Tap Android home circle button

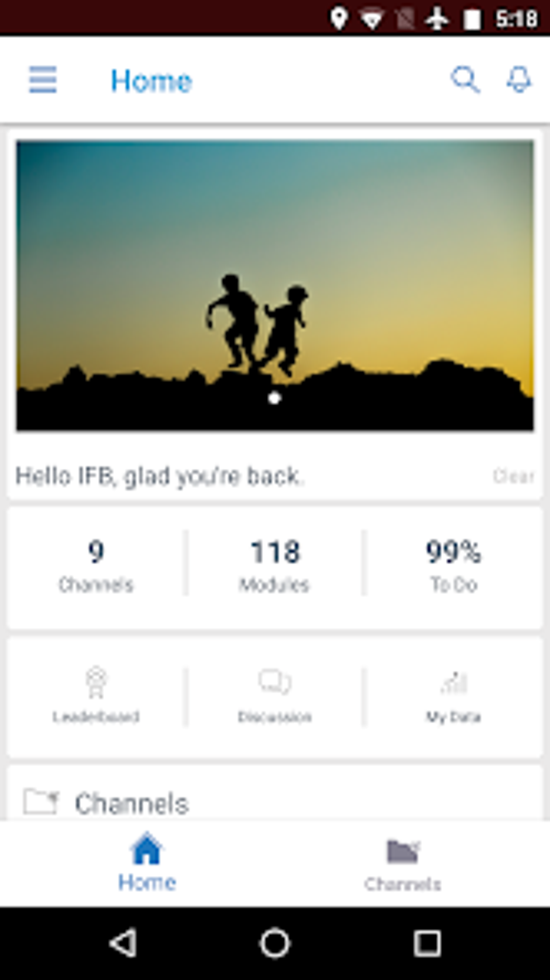(275, 943)
